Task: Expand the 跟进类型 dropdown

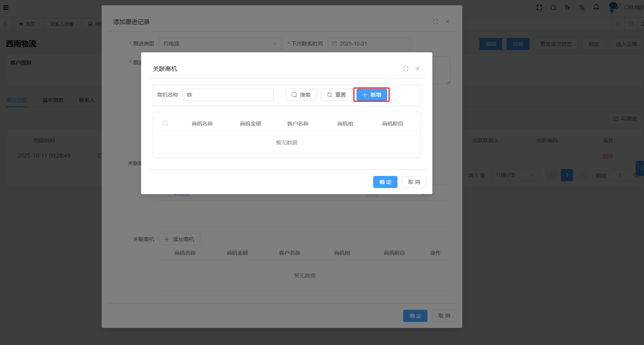Action: (220, 44)
